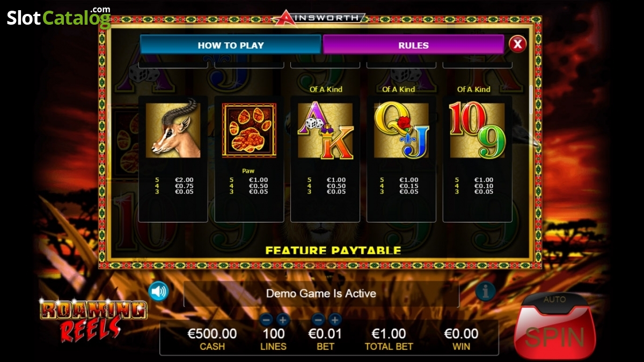Select the A and K symbol tile

tap(325, 130)
